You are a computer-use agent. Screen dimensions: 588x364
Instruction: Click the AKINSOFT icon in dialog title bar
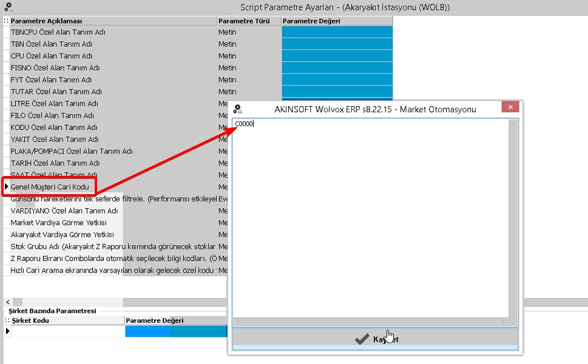pyautogui.click(x=237, y=109)
